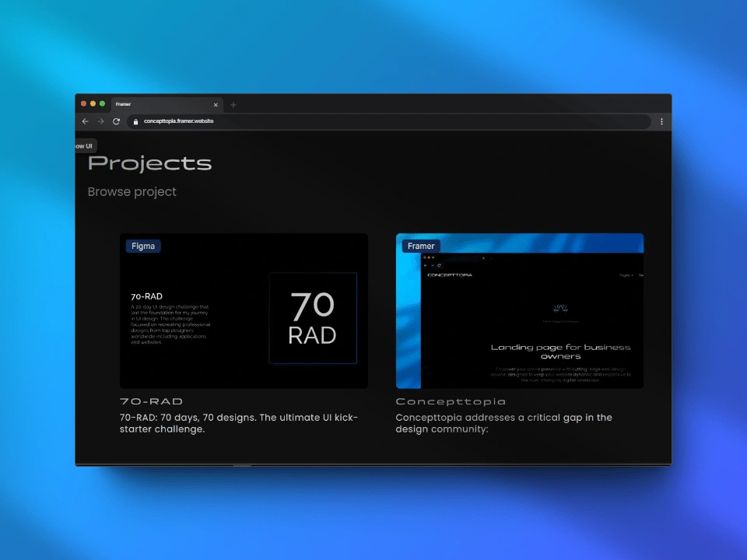Click the browser forward arrow
The image size is (747, 560).
(x=100, y=121)
